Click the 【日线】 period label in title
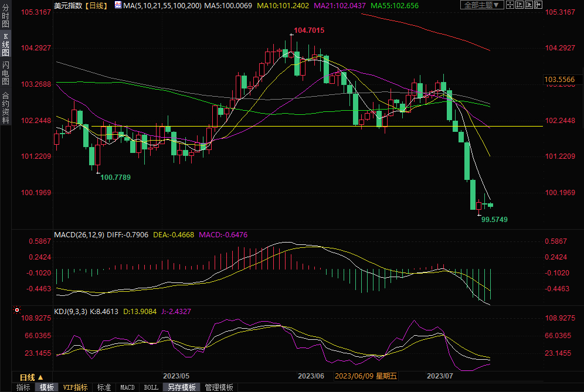This screenshot has width=584, height=392. pos(95,5)
